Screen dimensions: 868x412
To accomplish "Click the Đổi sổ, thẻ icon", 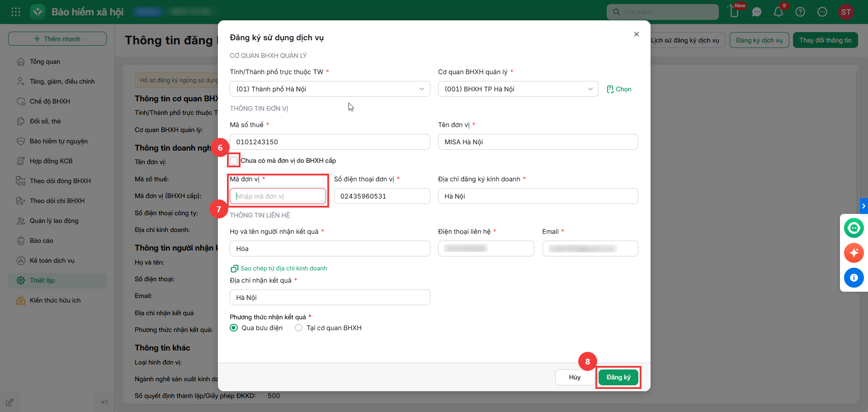I will pyautogui.click(x=21, y=121).
